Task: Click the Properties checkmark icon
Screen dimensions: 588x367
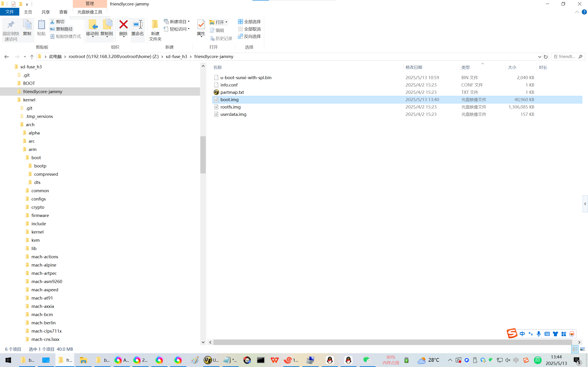Action: pyautogui.click(x=201, y=25)
